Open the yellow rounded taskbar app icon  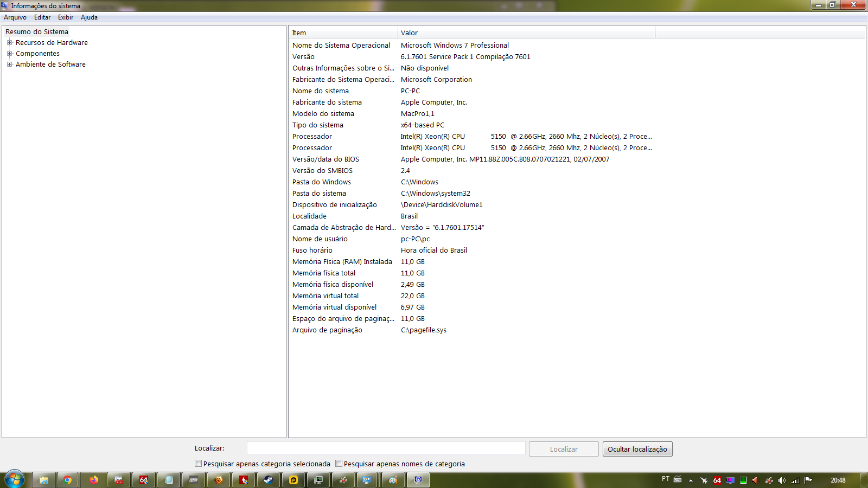pos(293,480)
